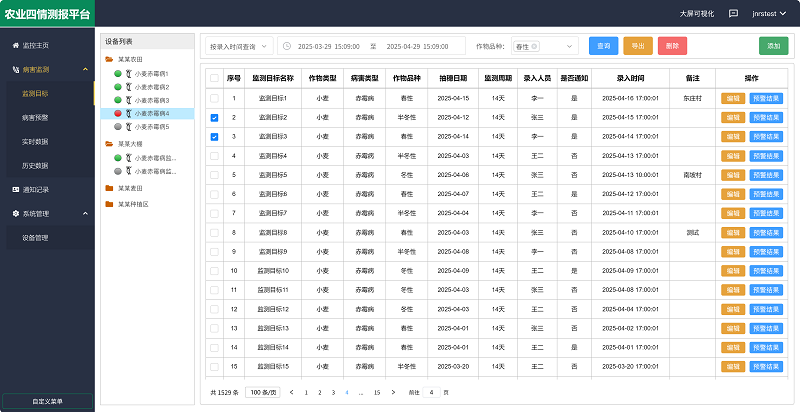Go to 历史数据 in the sidebar
The image size is (800, 412).
[x=35, y=165]
